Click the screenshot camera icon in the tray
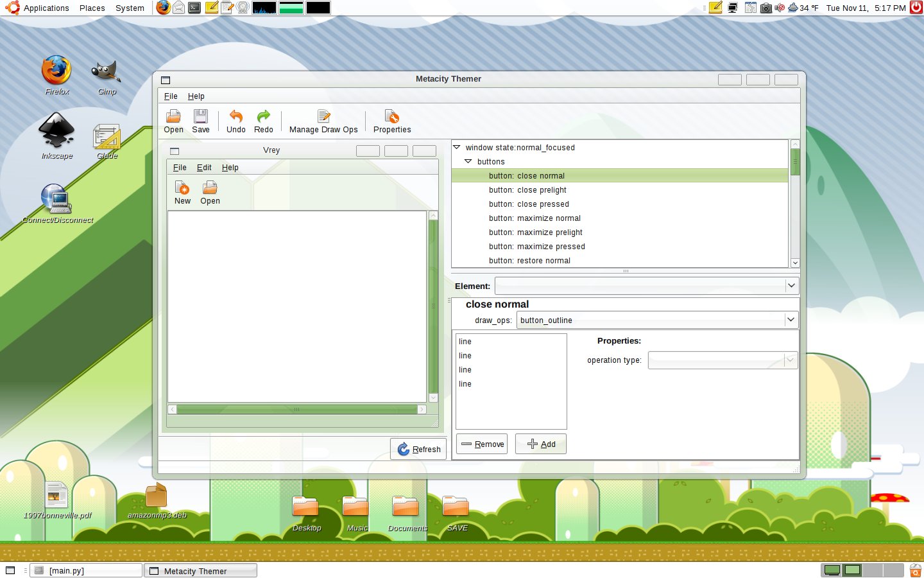Screen dimensions: 924x578 point(766,8)
